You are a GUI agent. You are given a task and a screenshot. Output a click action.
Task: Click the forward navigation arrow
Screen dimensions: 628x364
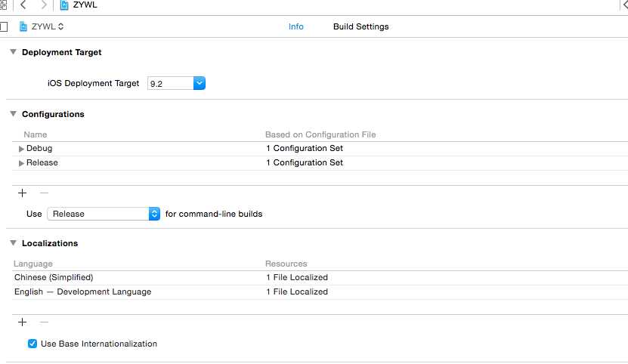pyautogui.click(x=43, y=5)
